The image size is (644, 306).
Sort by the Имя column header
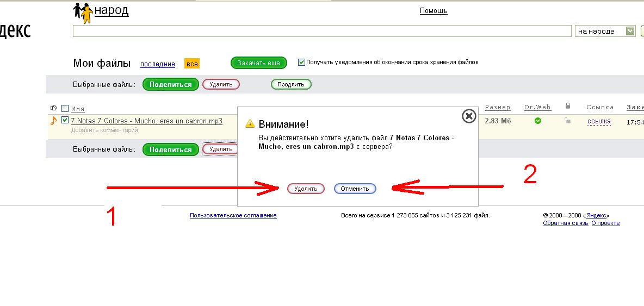pos(78,109)
